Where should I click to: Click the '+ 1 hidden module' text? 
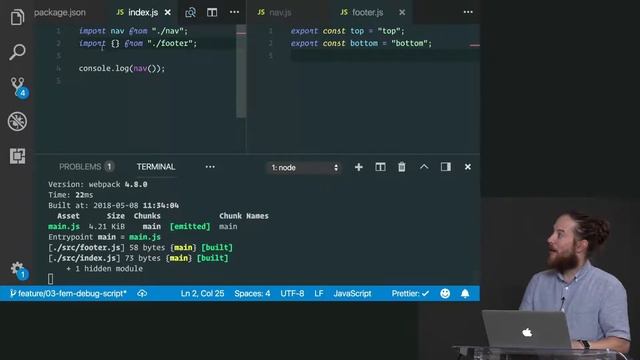[x=104, y=269]
